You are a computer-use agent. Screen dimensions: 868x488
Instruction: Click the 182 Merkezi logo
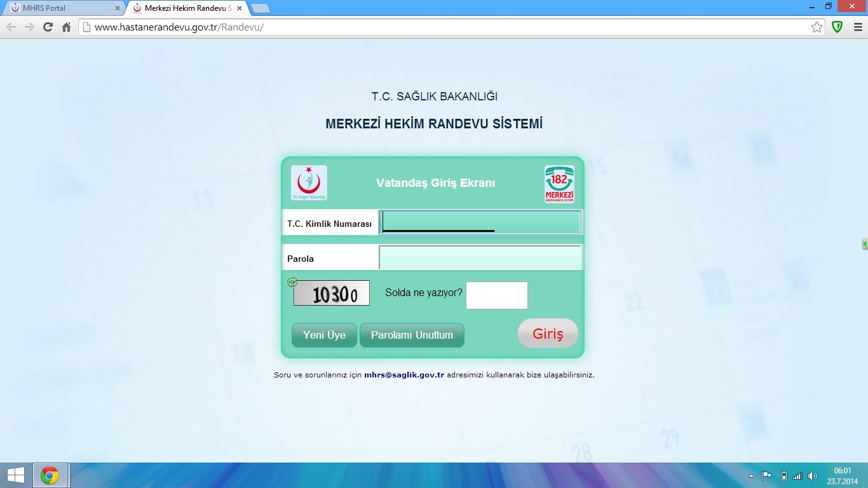pyautogui.click(x=559, y=184)
